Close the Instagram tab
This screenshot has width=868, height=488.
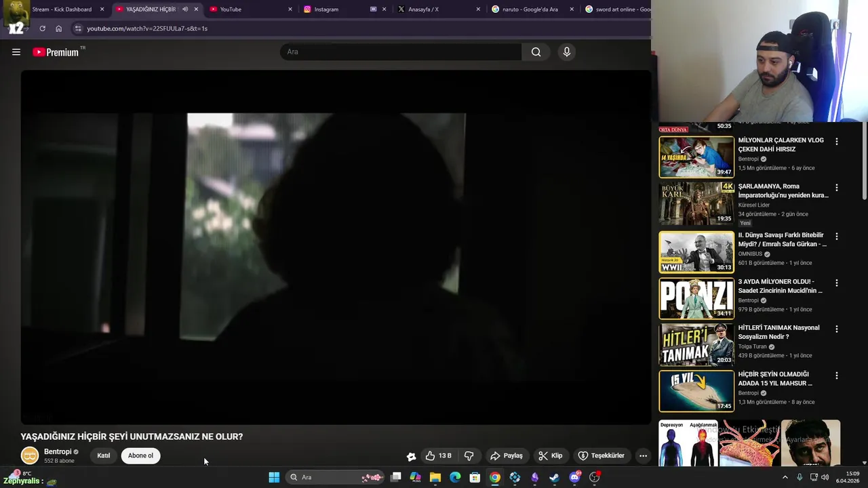[386, 9]
